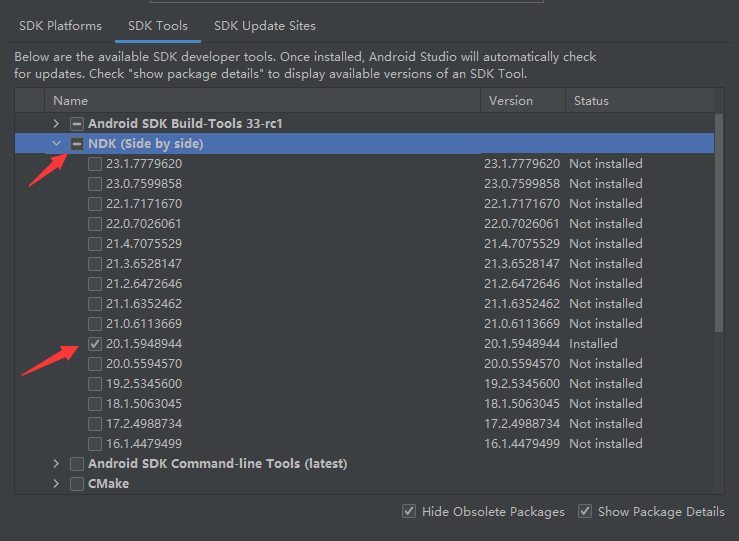The height and width of the screenshot is (541, 739).
Task: Expand the CMake group
Action: pos(56,484)
